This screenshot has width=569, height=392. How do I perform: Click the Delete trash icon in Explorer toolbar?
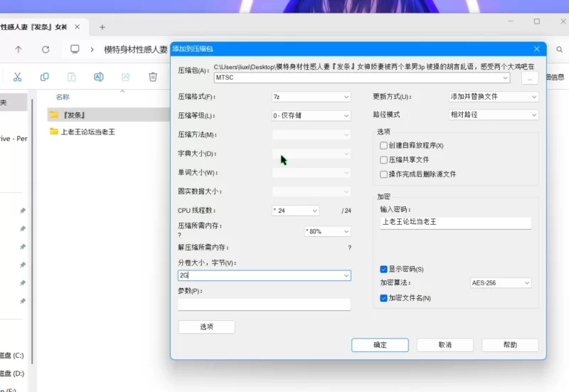tap(153, 77)
